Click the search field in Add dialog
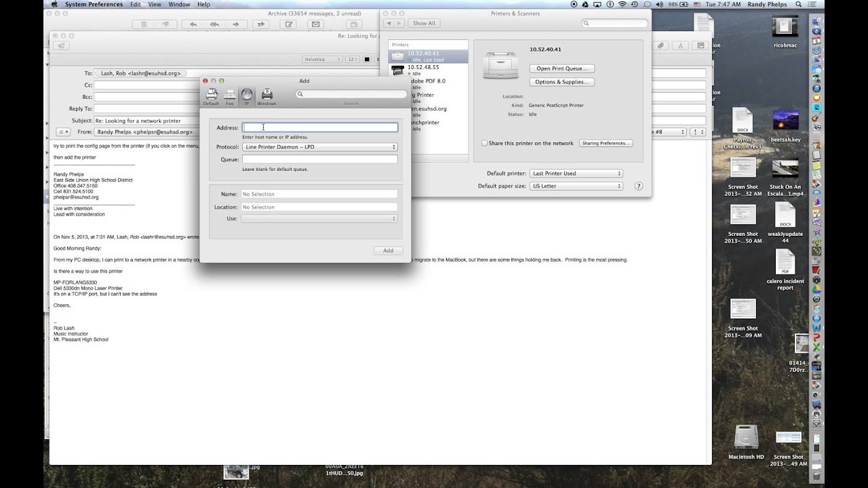 coord(351,94)
